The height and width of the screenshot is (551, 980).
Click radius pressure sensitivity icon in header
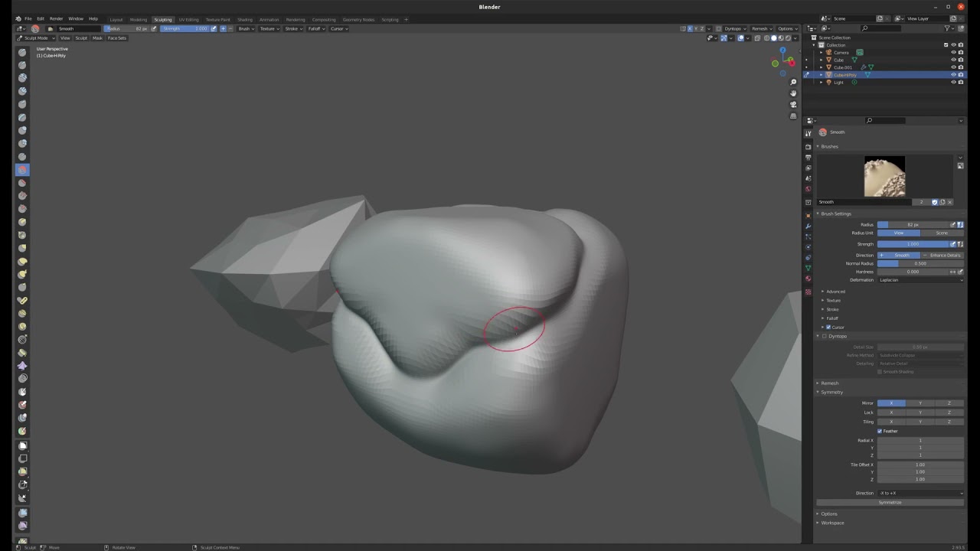[153, 28]
